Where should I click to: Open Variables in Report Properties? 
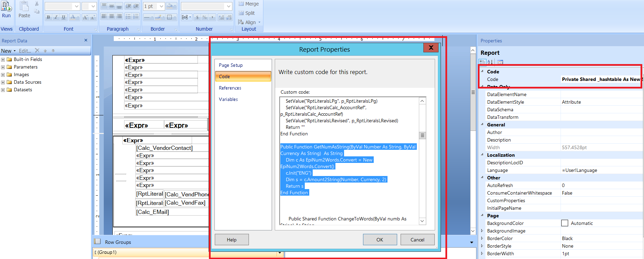click(x=243, y=99)
